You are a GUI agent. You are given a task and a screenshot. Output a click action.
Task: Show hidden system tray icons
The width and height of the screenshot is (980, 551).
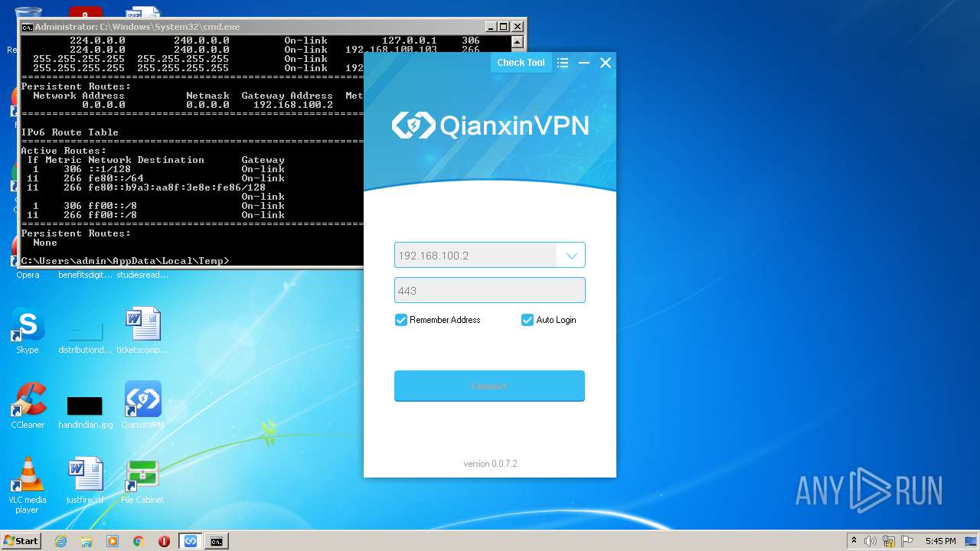coord(854,541)
